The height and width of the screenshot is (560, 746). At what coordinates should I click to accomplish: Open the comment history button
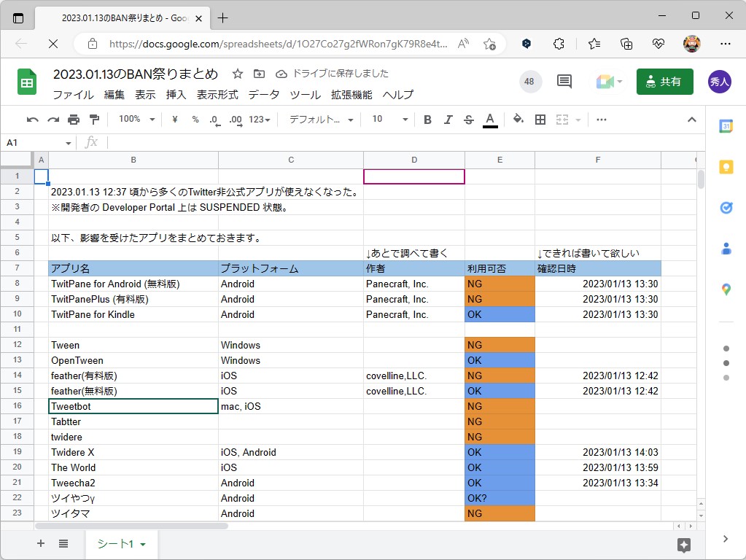[564, 82]
